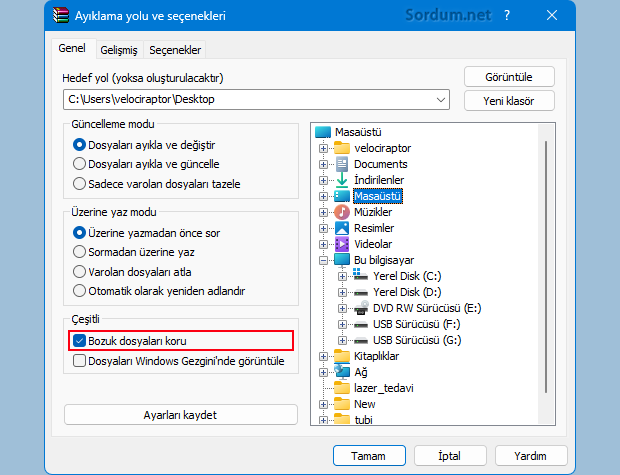Click the Documents icon in the tree
The image size is (620, 475).
(342, 164)
